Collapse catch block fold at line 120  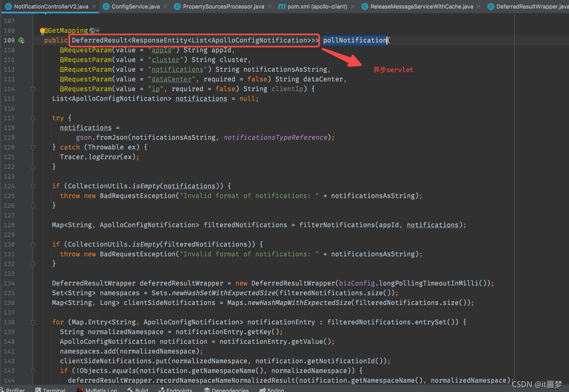point(33,147)
